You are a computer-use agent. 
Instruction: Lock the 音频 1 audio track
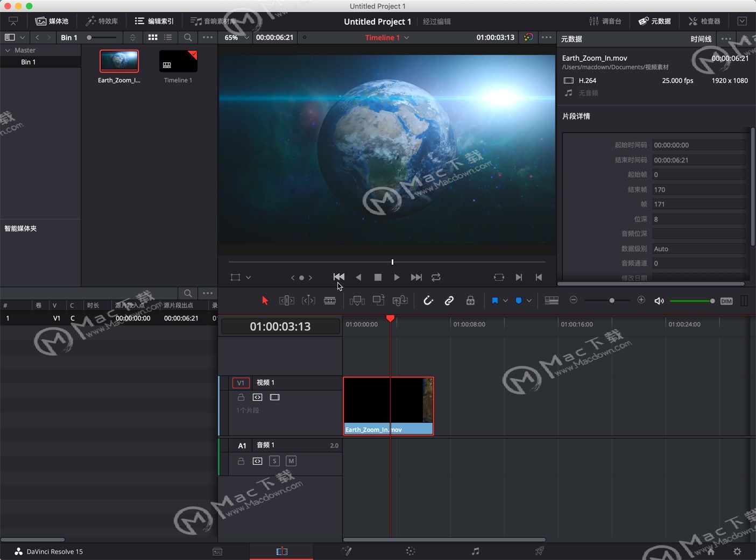point(241,461)
